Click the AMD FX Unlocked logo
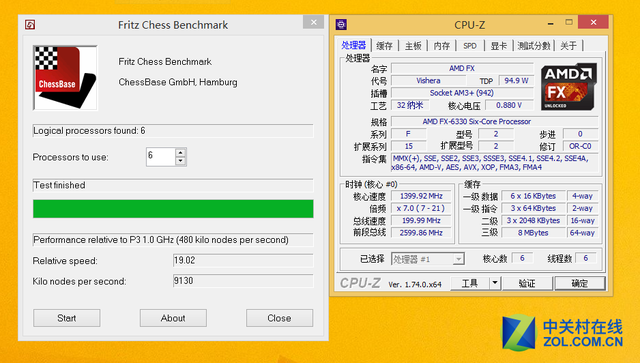This screenshot has width=640, height=363. 569,87
